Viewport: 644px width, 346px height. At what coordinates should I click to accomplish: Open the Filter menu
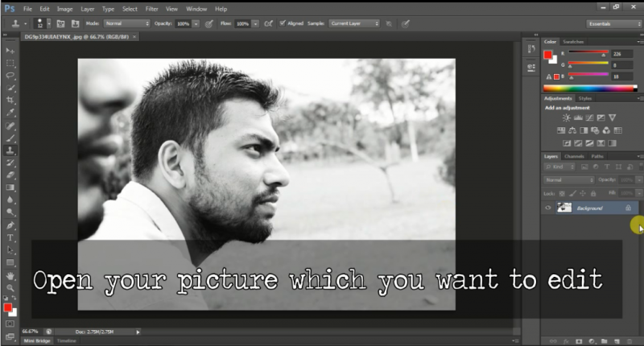click(x=151, y=8)
